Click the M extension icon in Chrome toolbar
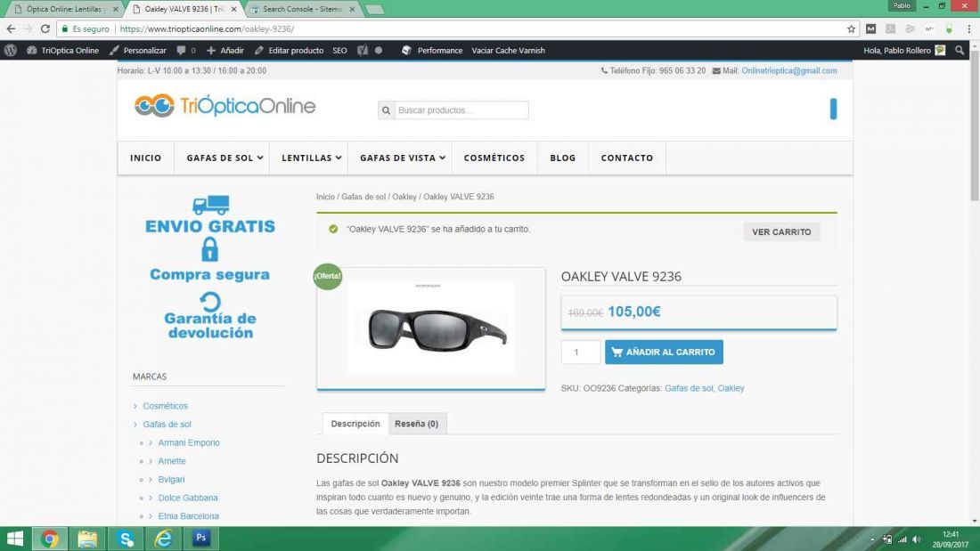Viewport: 980px width, 551px height. point(870,28)
